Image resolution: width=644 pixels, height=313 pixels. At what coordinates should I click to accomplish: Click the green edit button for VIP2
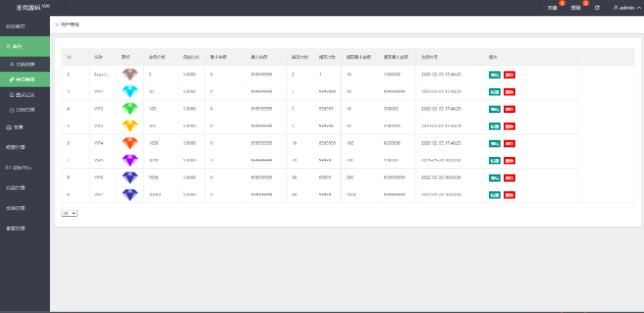coord(495,109)
